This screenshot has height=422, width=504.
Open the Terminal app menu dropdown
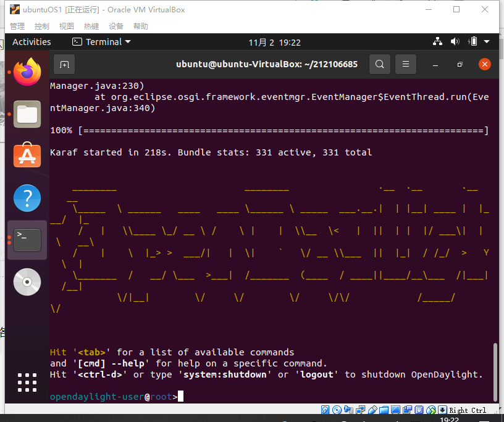(x=101, y=42)
